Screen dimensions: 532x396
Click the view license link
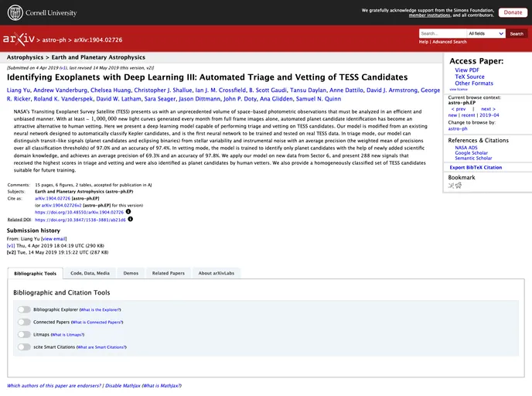pyautogui.click(x=459, y=89)
